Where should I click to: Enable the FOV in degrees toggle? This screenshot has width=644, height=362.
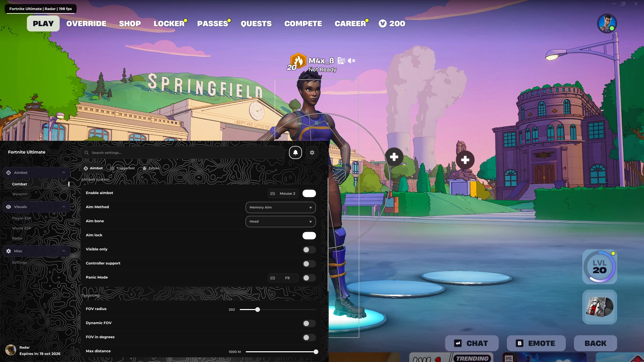pyautogui.click(x=309, y=338)
